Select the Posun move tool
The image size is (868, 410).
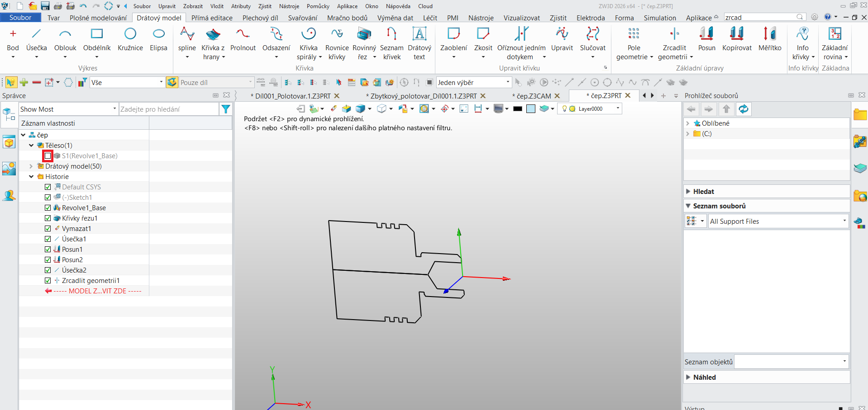pos(706,39)
